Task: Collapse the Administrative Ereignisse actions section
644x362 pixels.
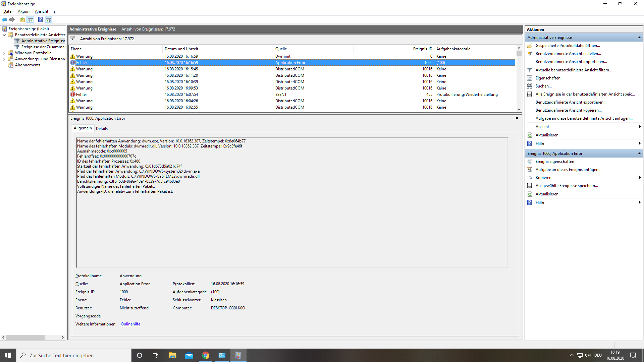Action: click(639, 38)
